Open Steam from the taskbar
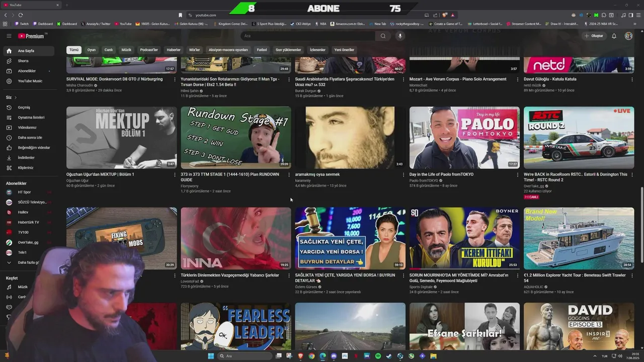Viewport: 644px width, 362px height. click(x=389, y=356)
